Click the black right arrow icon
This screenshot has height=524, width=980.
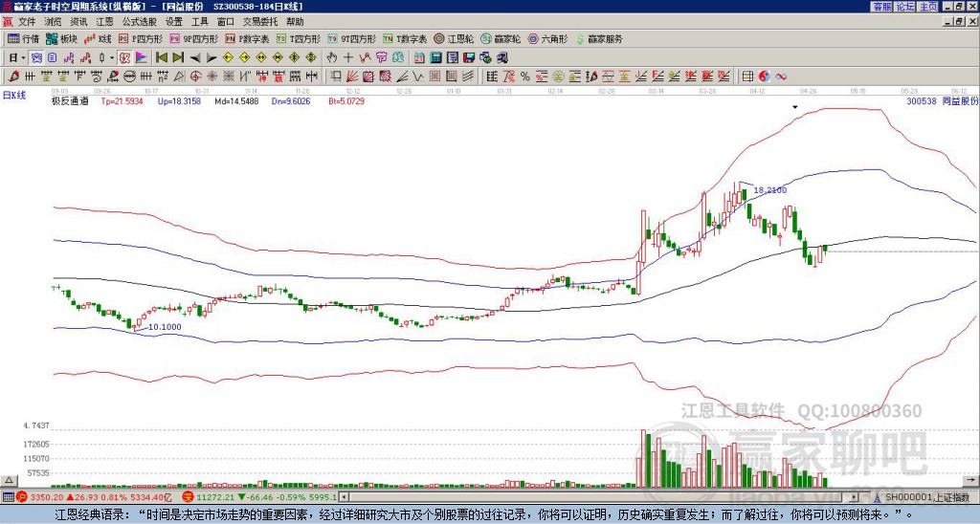tap(212, 58)
